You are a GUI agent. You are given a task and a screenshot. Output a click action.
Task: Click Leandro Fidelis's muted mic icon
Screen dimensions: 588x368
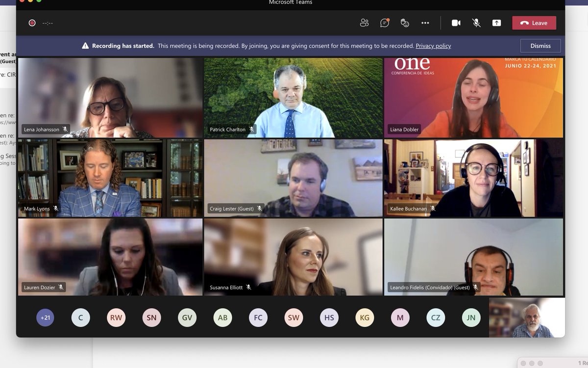click(x=475, y=287)
